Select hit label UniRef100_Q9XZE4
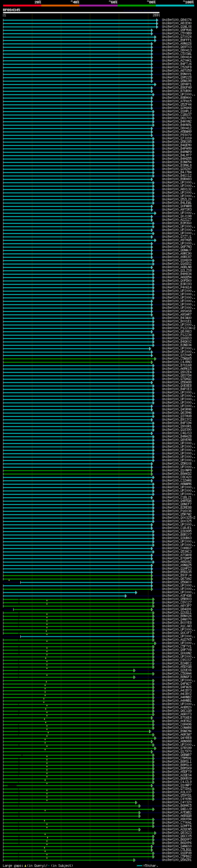Viewport: 197px width, 868px height. (176, 372)
